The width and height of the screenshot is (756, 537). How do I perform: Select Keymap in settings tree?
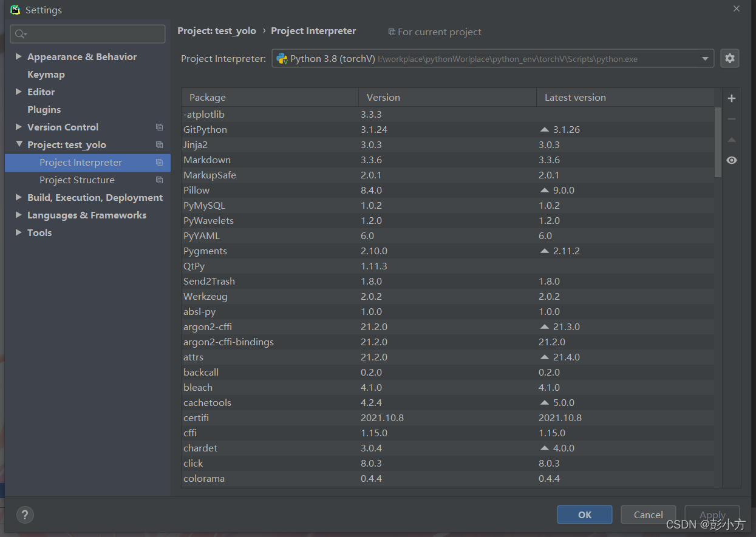pyautogui.click(x=46, y=75)
